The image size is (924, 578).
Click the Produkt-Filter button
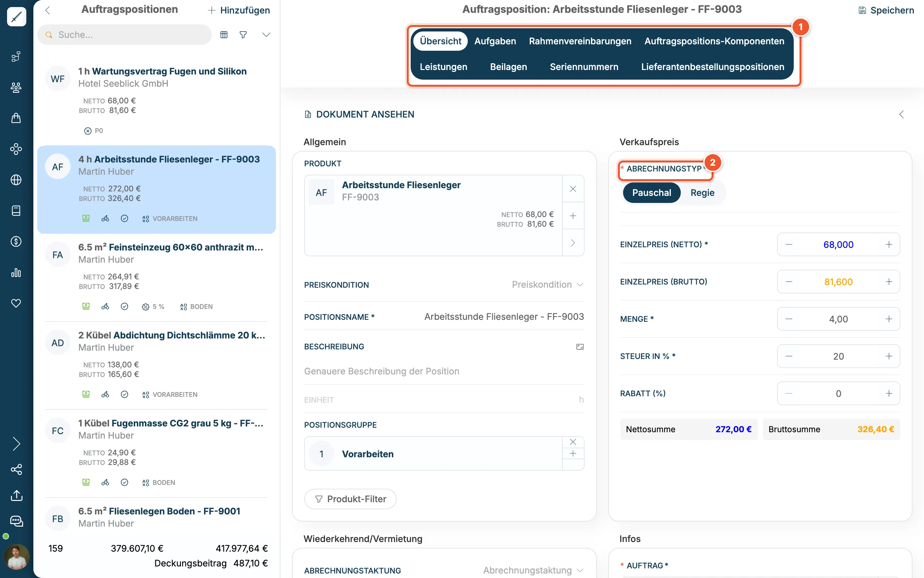pos(350,499)
